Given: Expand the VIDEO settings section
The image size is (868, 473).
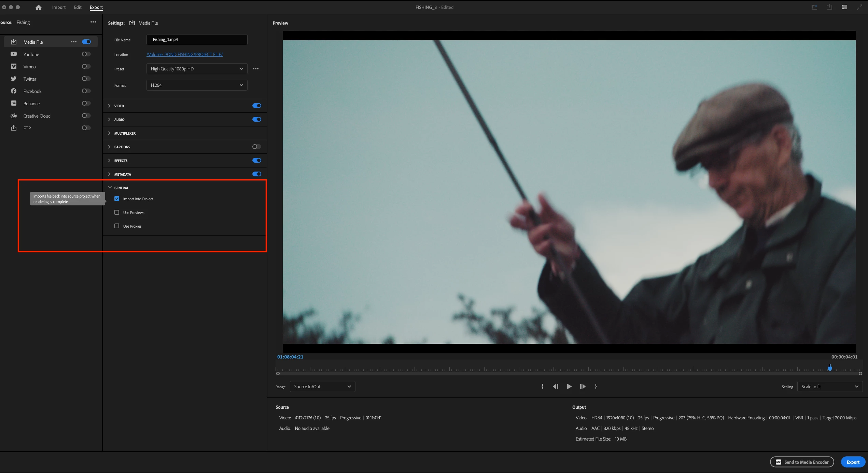Looking at the screenshot, I should pos(109,106).
